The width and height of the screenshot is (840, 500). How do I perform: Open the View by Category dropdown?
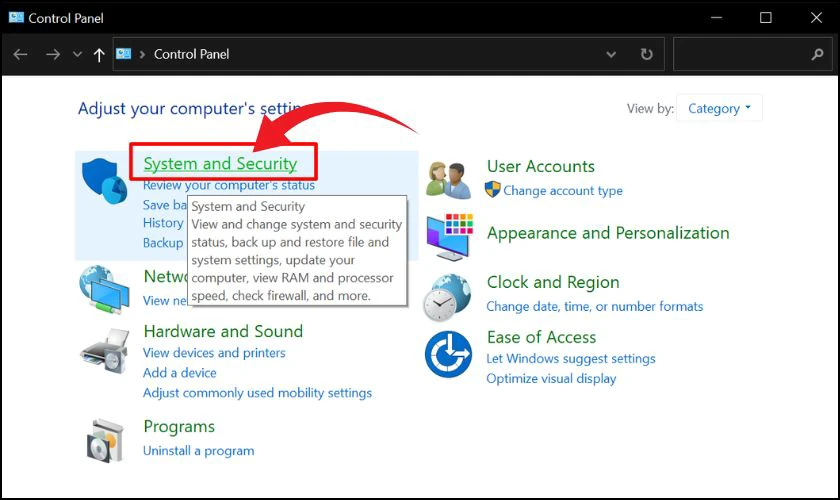[x=719, y=108]
